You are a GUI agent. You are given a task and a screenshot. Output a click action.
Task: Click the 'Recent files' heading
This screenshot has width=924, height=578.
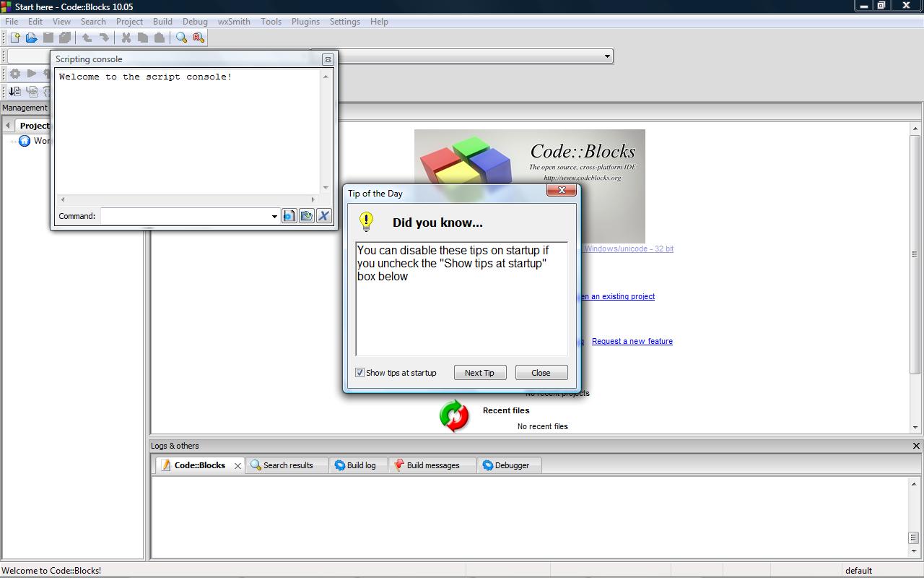coord(506,410)
